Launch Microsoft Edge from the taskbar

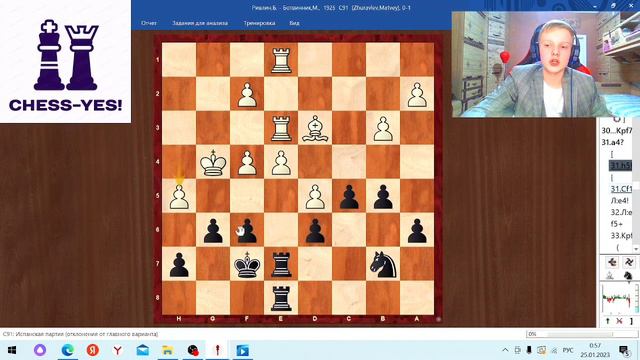67,350
